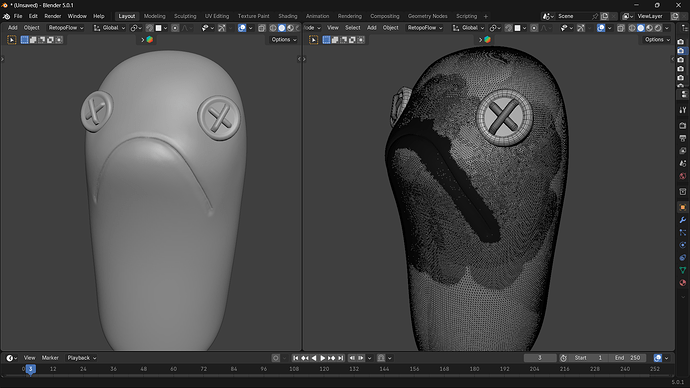Play the animation in reverse

pyautogui.click(x=314, y=358)
